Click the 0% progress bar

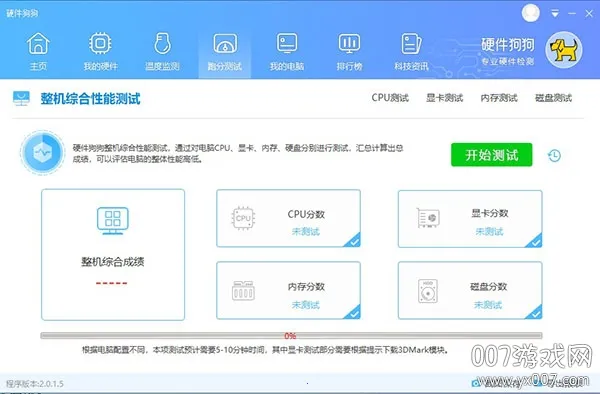[291, 335]
